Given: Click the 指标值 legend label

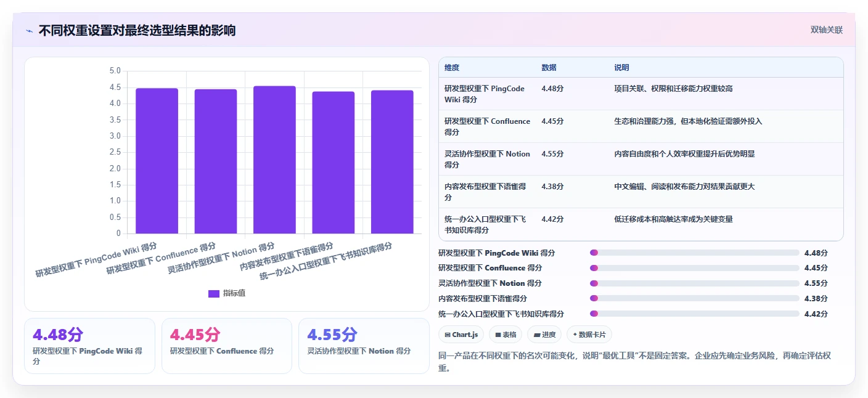Looking at the screenshot, I should click(x=234, y=294).
